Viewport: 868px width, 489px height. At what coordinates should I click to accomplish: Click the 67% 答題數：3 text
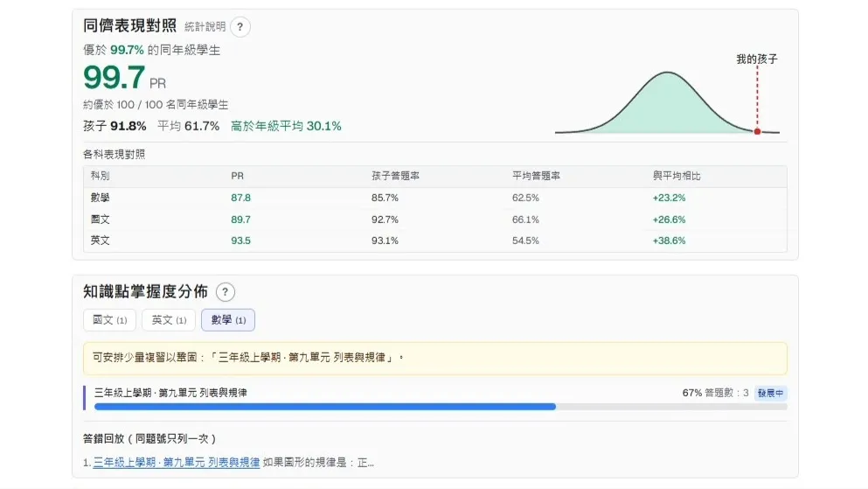click(x=715, y=393)
